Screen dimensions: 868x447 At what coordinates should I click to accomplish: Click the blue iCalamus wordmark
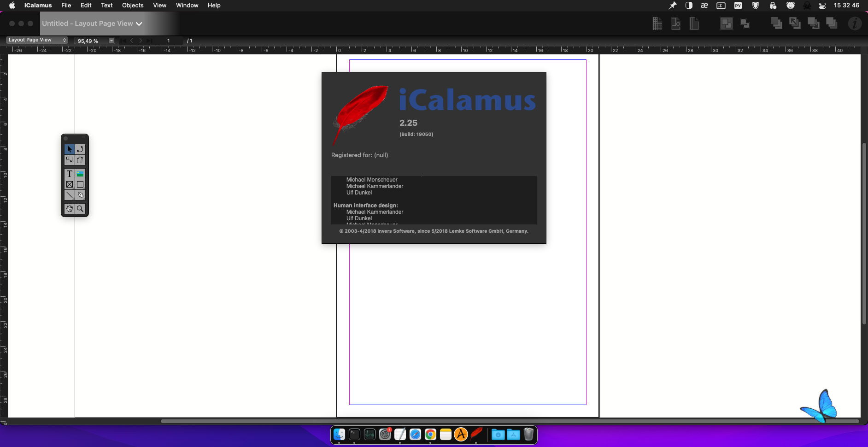467,100
